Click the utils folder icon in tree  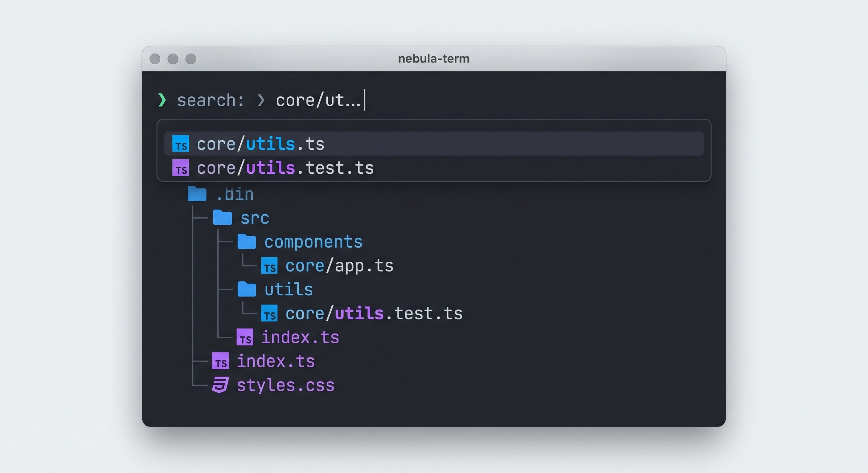click(247, 289)
